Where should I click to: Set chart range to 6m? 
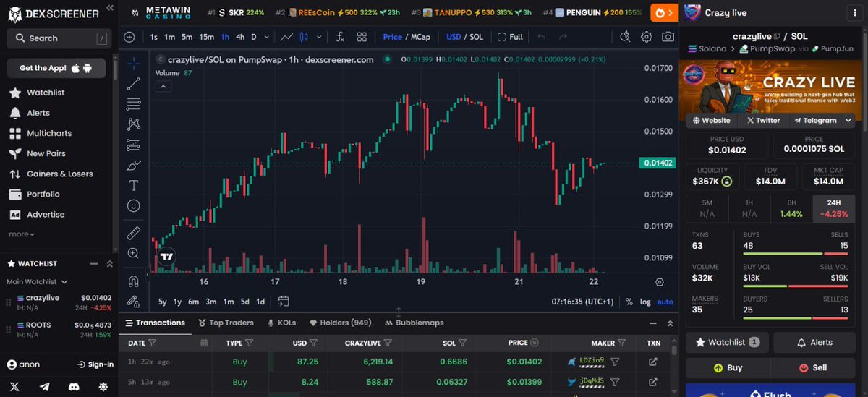(x=193, y=302)
